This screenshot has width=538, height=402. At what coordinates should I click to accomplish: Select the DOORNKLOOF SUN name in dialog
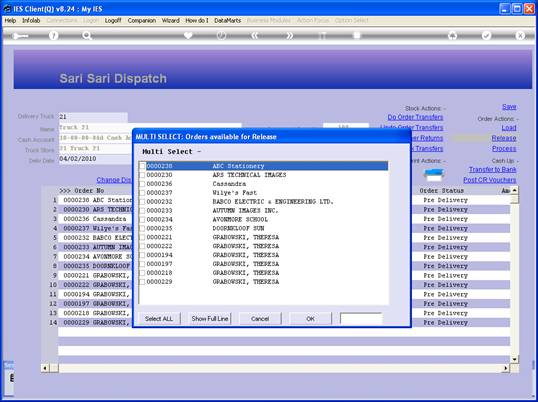[238, 228]
